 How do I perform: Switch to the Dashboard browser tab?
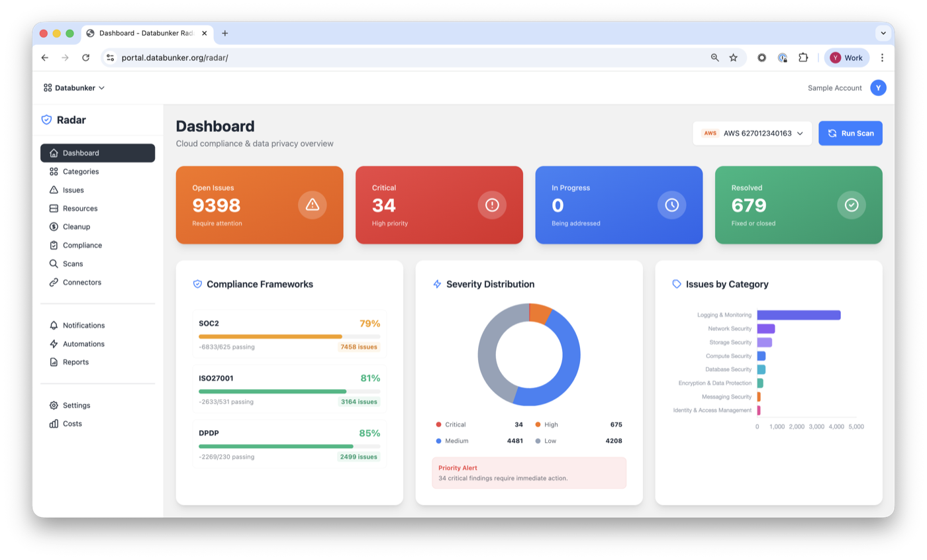[x=144, y=33]
